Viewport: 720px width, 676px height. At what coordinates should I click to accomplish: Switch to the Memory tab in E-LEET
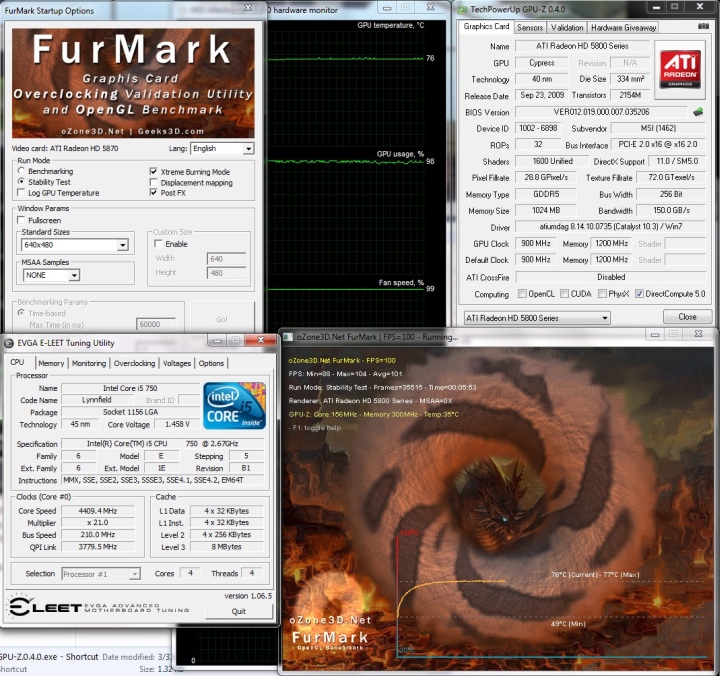click(51, 363)
